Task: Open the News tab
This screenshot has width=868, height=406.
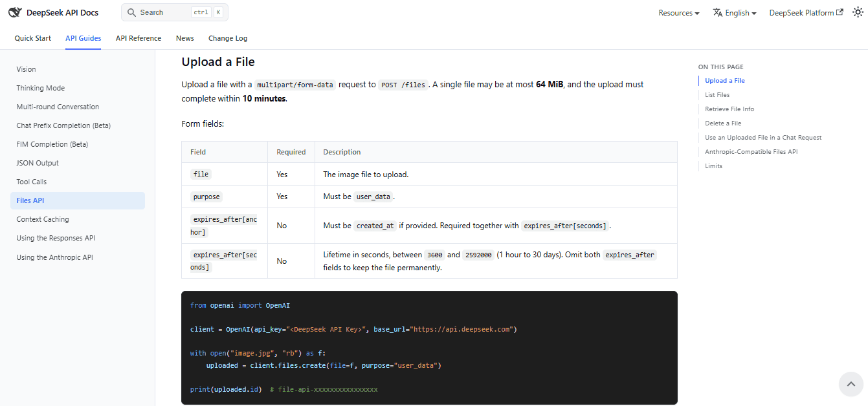Action: point(185,38)
